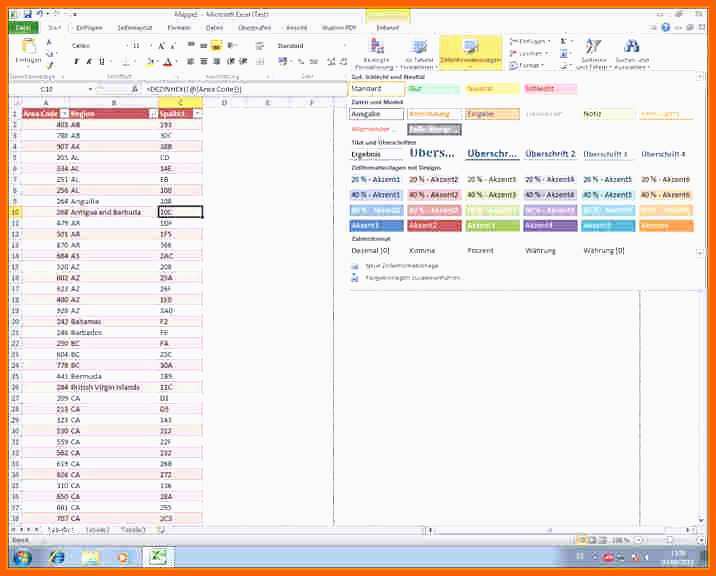716x576 pixels.
Task: Open the green Datei tab
Action: click(23, 28)
